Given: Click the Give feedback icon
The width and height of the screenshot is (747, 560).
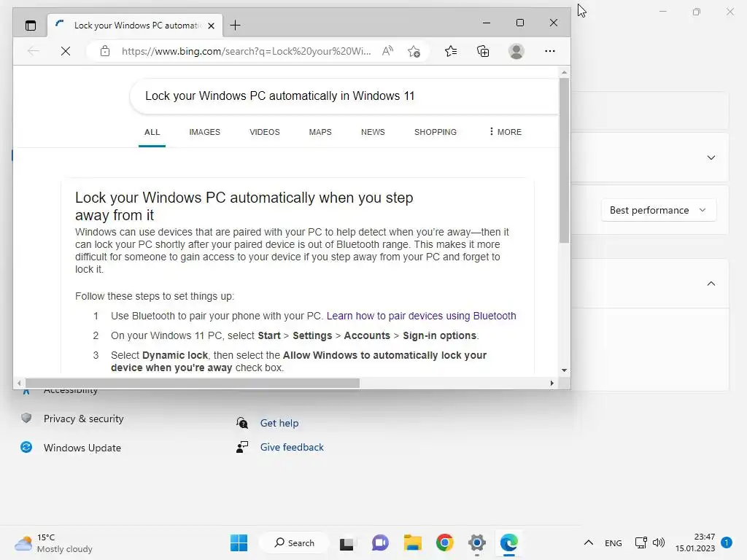Looking at the screenshot, I should coord(242,447).
